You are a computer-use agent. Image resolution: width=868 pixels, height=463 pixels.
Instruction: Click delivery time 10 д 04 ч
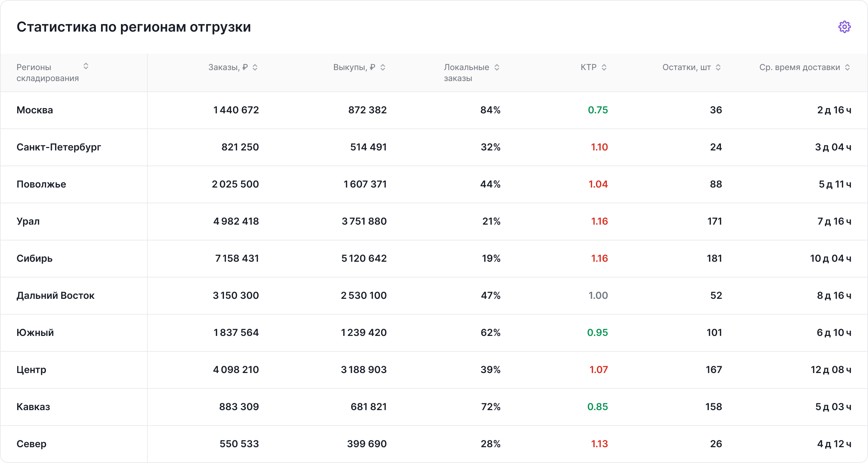(831, 258)
